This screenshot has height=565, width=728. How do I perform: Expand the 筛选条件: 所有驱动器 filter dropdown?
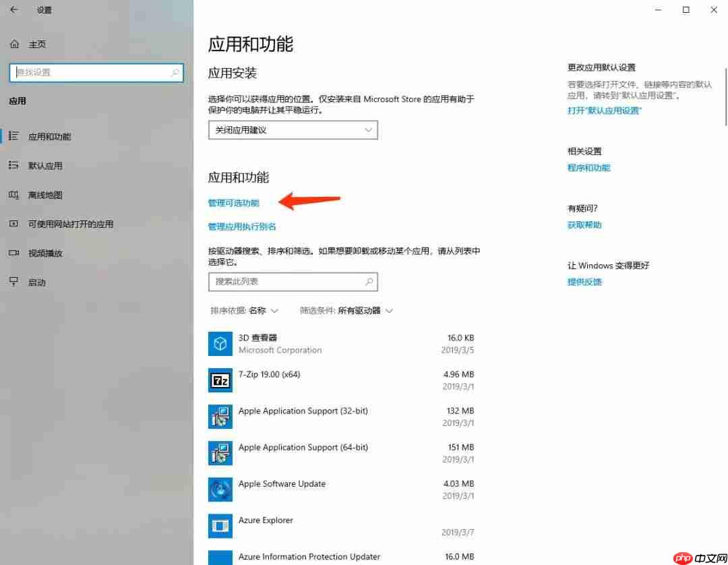coord(346,311)
